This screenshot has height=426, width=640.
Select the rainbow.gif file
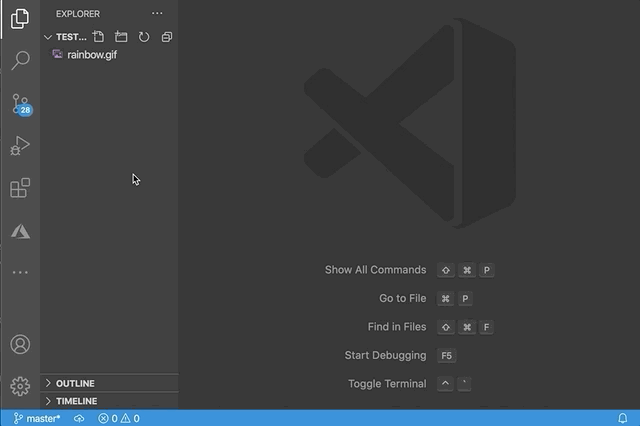click(109, 55)
